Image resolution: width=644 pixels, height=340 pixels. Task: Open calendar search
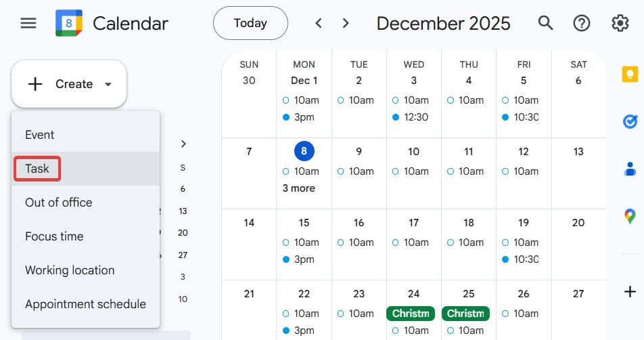[545, 24]
